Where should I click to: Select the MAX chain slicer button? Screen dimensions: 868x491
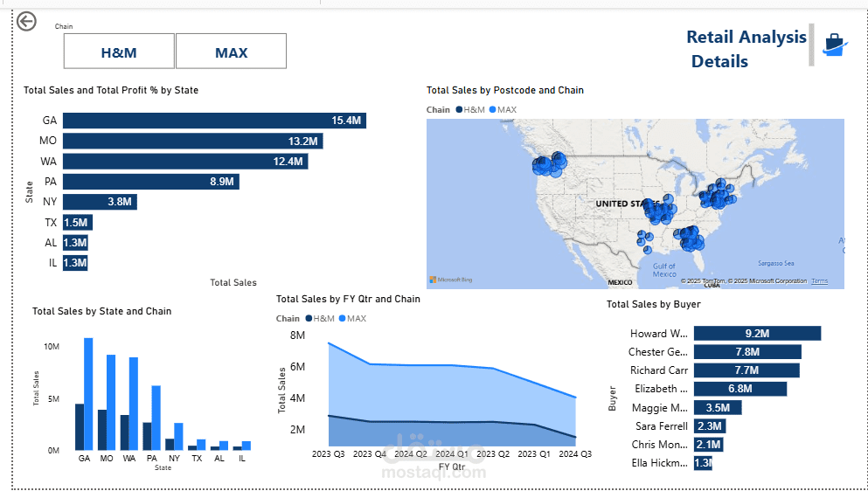tap(232, 51)
